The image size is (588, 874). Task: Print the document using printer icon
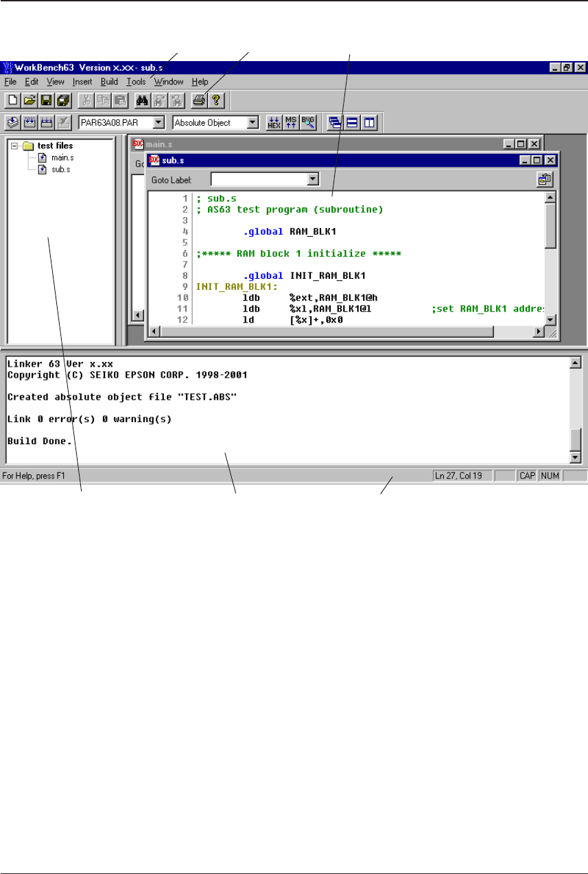(x=199, y=100)
